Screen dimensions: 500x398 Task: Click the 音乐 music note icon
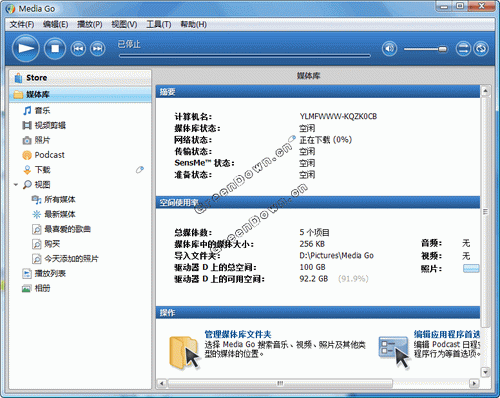(27, 110)
